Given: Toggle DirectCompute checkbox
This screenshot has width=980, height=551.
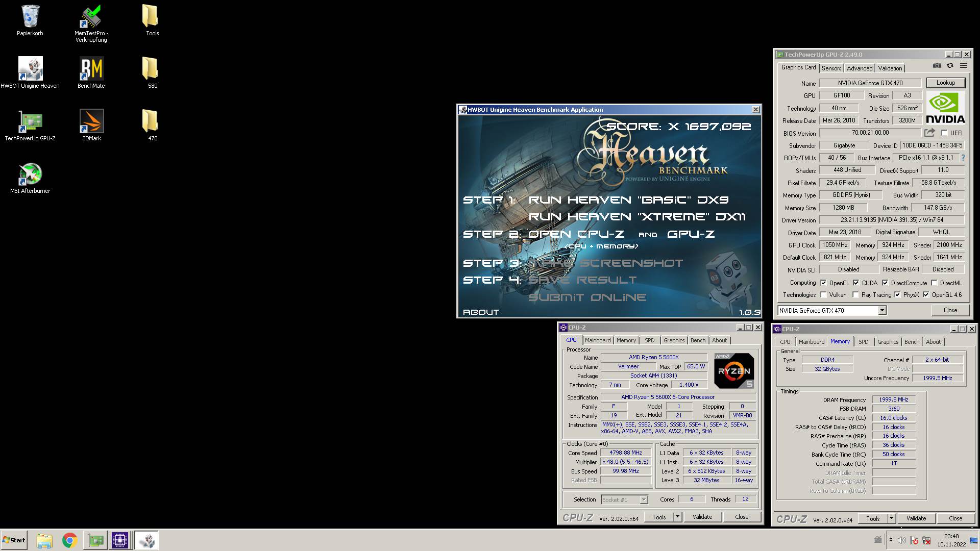Looking at the screenshot, I should click(885, 283).
